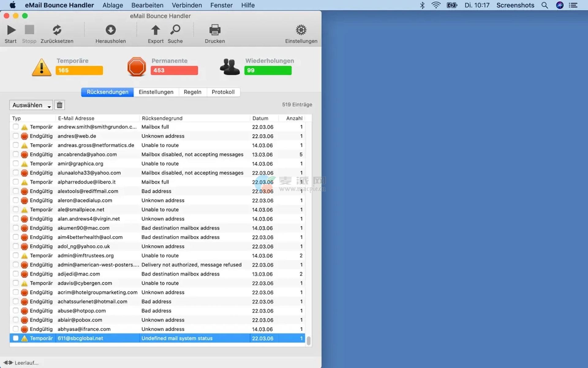Sort by Rücksendegrund column header
588x368 pixels.
(162, 118)
